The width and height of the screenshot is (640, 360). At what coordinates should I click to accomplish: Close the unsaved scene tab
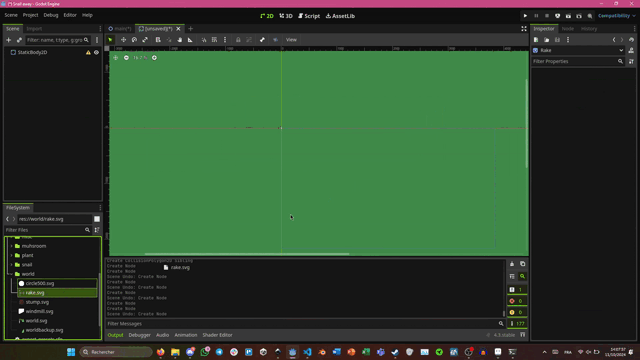click(x=178, y=29)
